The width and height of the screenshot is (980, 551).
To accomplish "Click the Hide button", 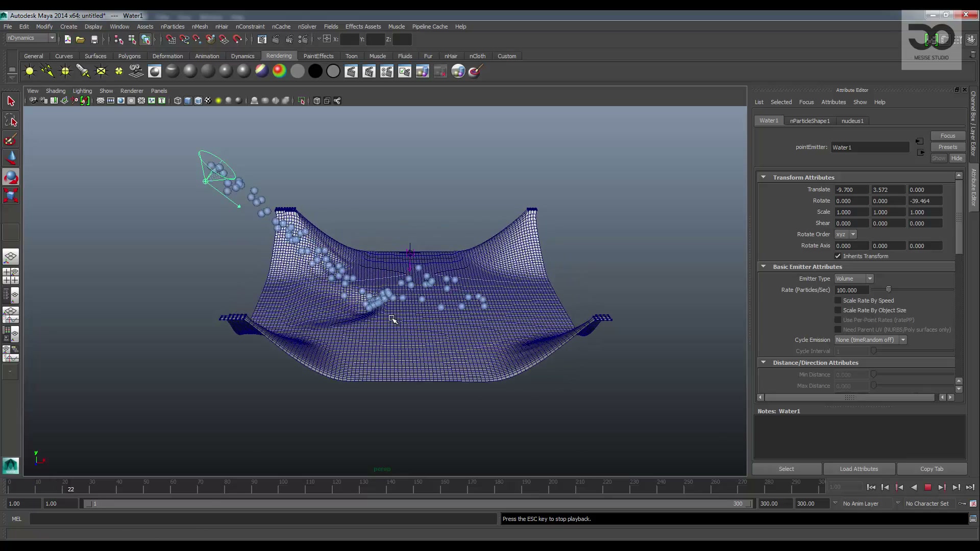I will [x=957, y=158].
